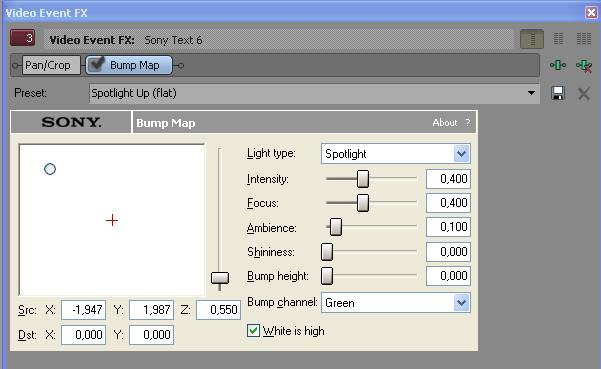Open the Light type dropdown

tap(462, 154)
